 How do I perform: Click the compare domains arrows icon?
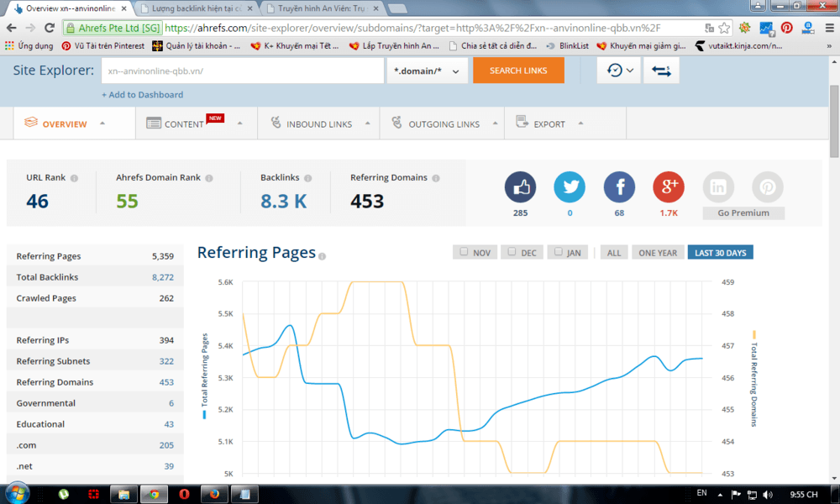tap(662, 71)
